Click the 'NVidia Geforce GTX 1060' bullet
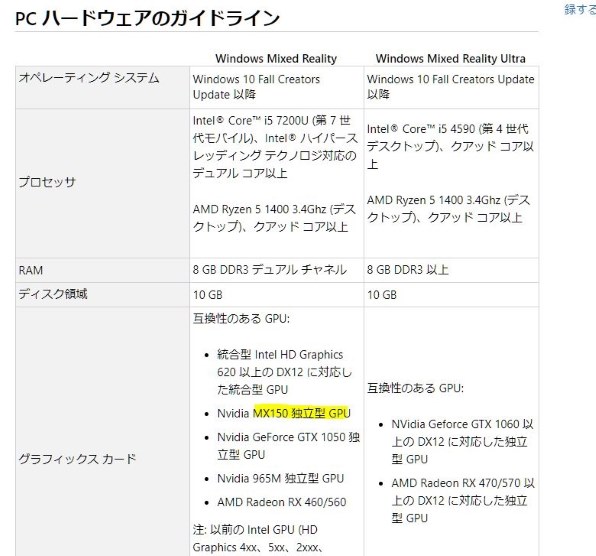Viewport: 596px width, 556px height. (463, 442)
